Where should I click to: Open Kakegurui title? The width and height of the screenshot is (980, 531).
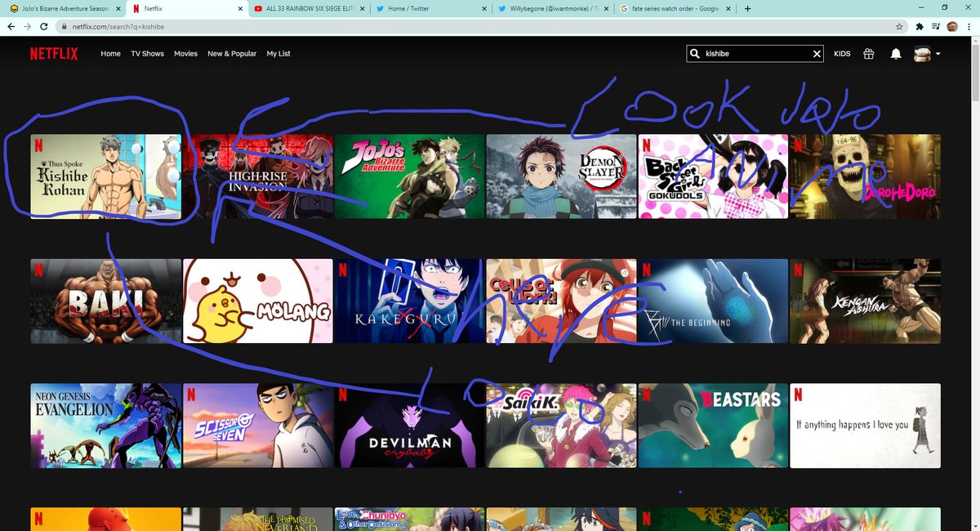pyautogui.click(x=410, y=301)
